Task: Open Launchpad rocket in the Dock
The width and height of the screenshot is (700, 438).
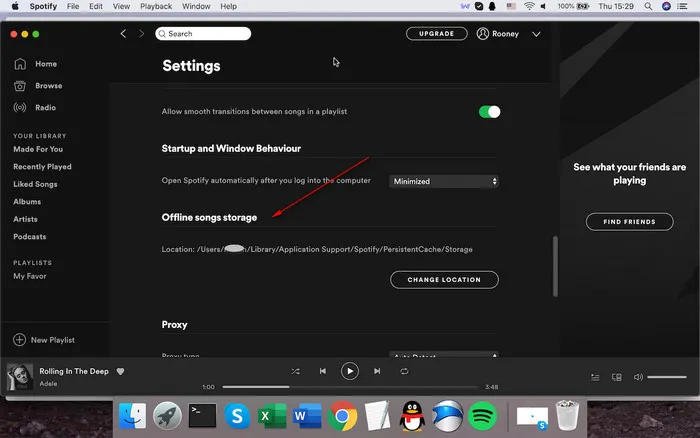Action: (x=167, y=416)
